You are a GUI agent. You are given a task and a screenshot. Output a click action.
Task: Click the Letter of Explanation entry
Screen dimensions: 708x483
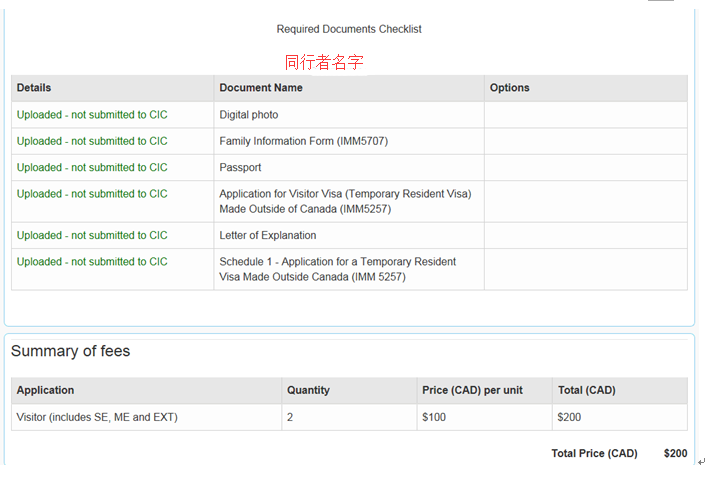(268, 235)
